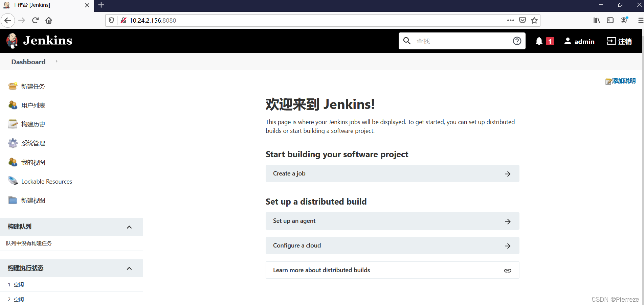The height and width of the screenshot is (305, 644).
Task: Click 队列中没有构建任务 queue text
Action: click(29, 243)
